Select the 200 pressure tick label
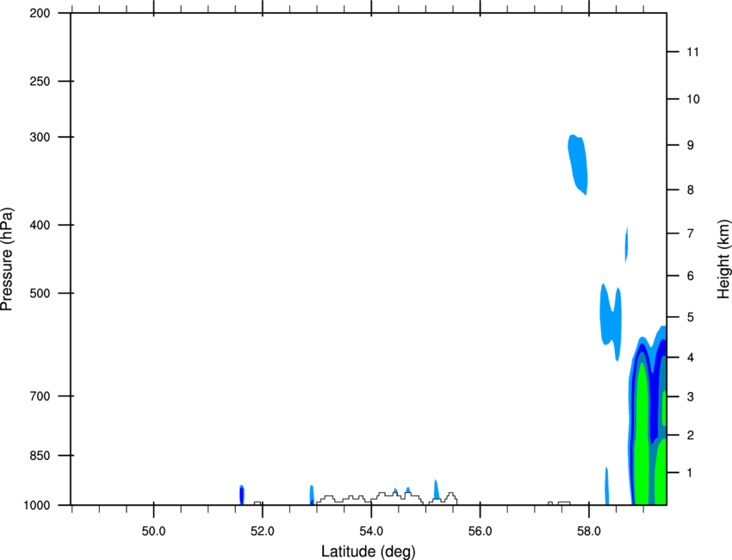The width and height of the screenshot is (732, 560). (x=40, y=13)
